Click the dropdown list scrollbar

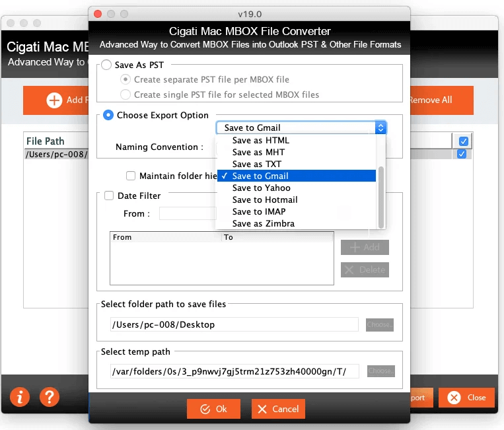click(x=381, y=197)
